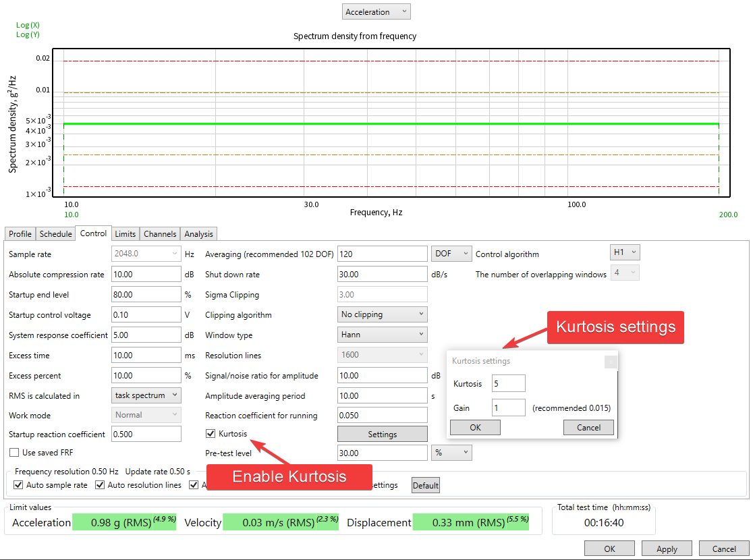The height and width of the screenshot is (560, 753).
Task: Switch to the Analysis tab
Action: click(x=198, y=234)
